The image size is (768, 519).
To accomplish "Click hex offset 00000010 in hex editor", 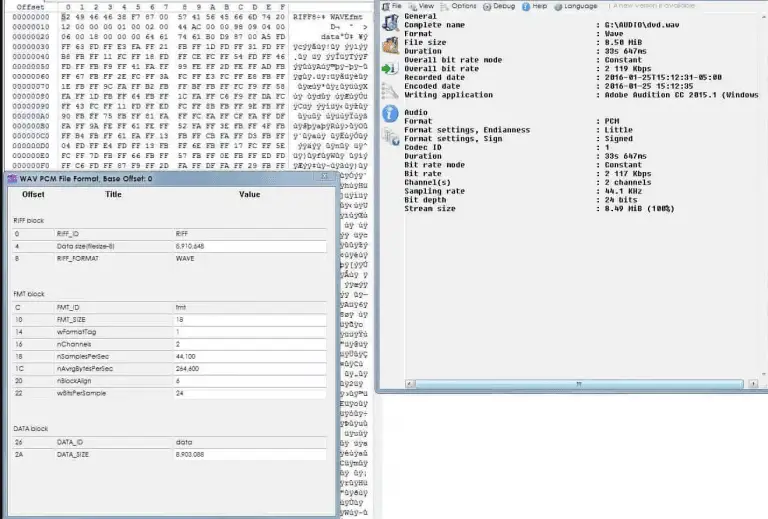I will click(30, 26).
